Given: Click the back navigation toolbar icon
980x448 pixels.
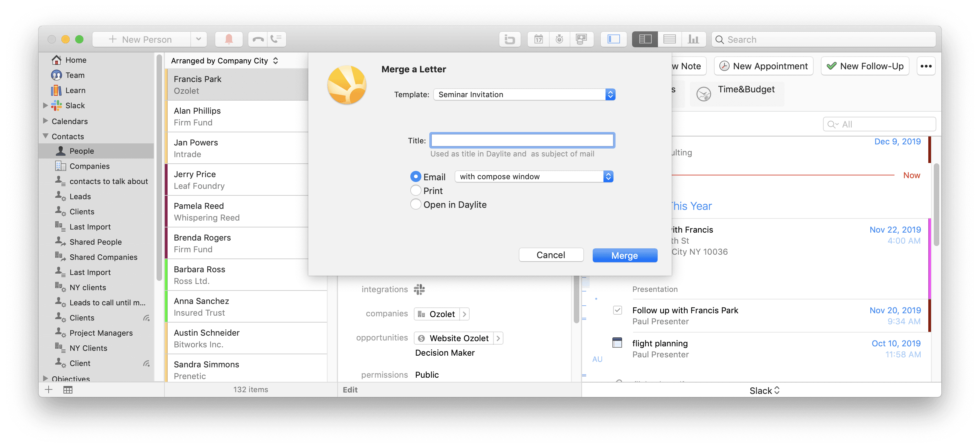Looking at the screenshot, I should [x=509, y=39].
